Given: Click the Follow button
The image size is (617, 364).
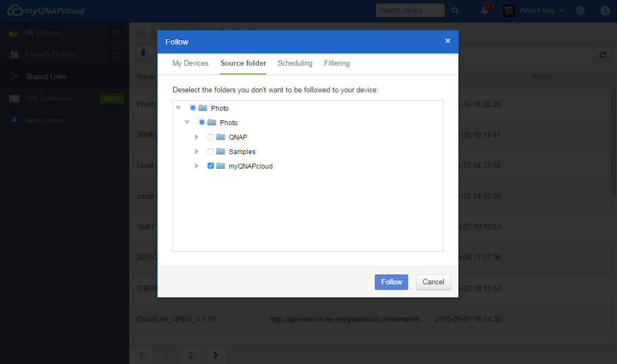Looking at the screenshot, I should click(391, 282).
